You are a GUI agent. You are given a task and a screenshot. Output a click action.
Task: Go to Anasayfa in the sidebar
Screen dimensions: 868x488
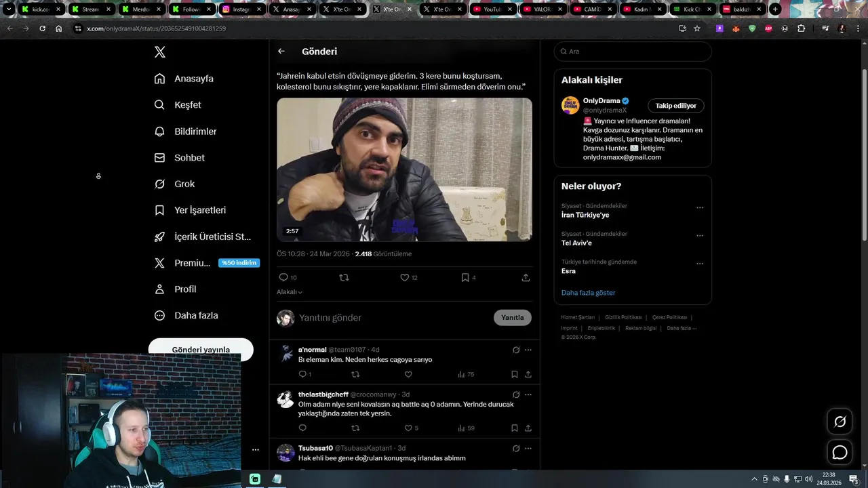(184, 79)
